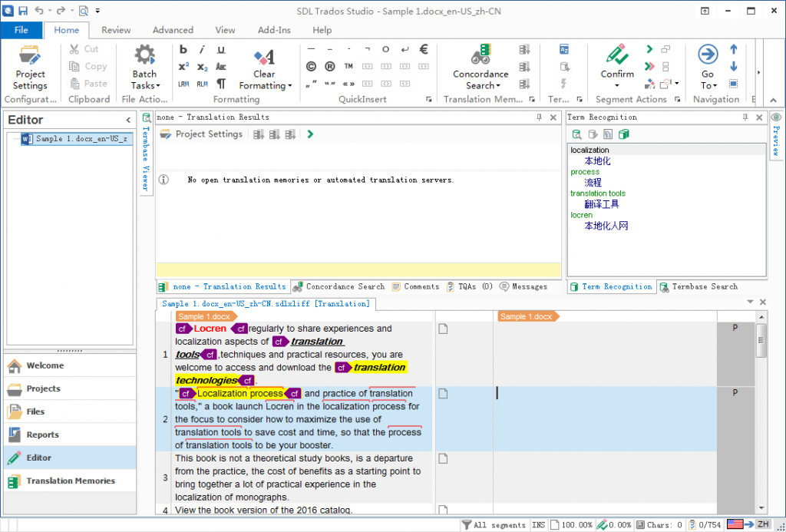
Task: Click the Batch Tasks gear icon
Action: [x=144, y=57]
